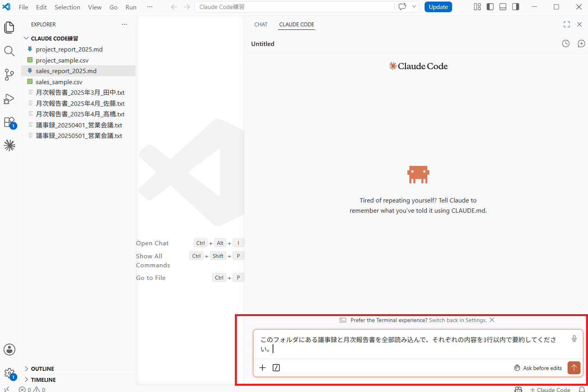Image resolution: width=588 pixels, height=392 pixels.
Task: Open project_sample.csv
Action: point(79,60)
